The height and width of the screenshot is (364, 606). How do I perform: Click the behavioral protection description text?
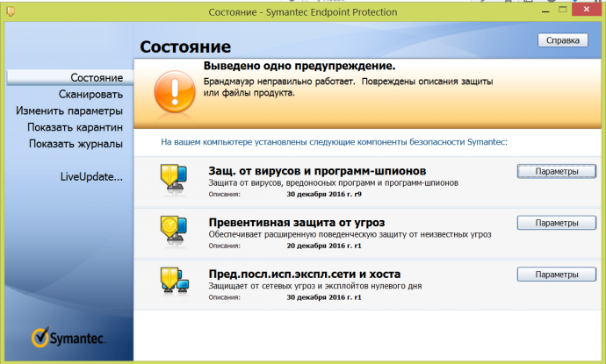[350, 234]
